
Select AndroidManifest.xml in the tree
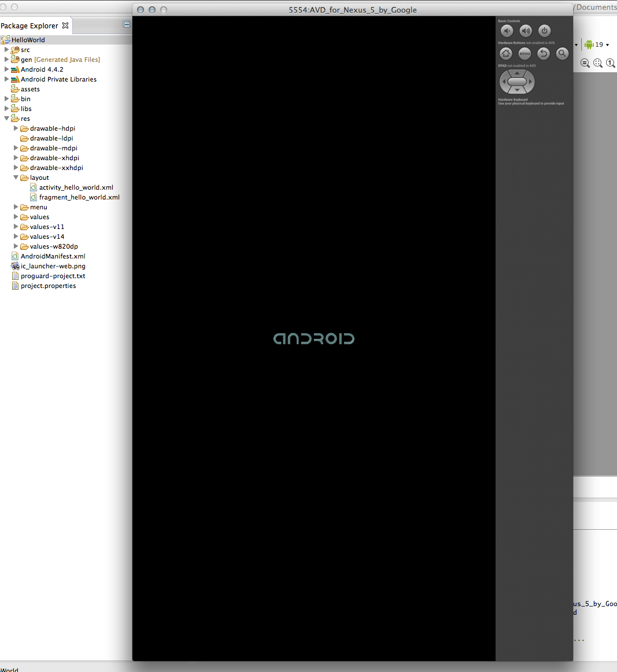point(53,256)
